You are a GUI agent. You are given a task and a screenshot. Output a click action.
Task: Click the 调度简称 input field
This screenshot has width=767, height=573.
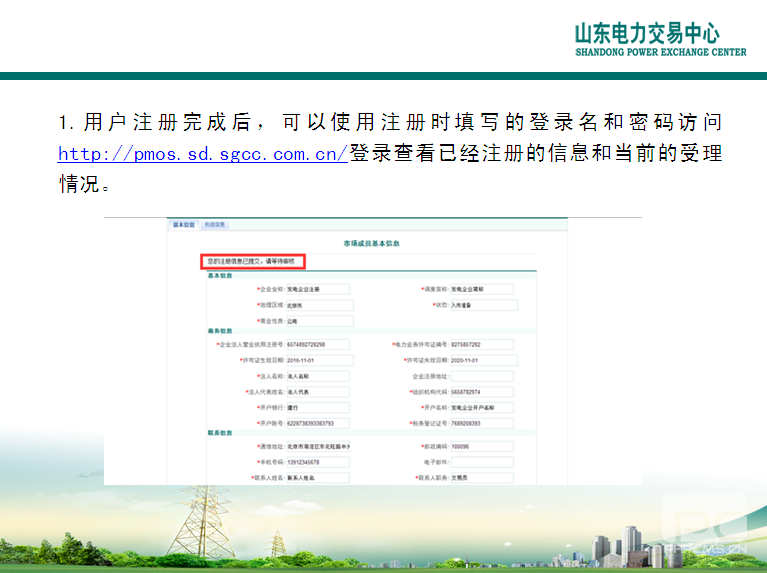(480, 289)
